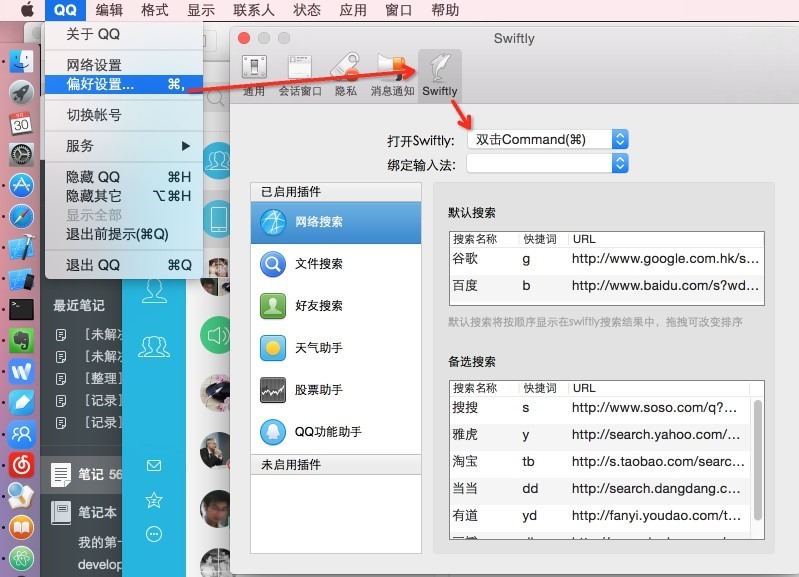Viewport: 799px width, 577px height.
Task: Select the 好友搜索 plugin
Action: pyautogui.click(x=336, y=306)
